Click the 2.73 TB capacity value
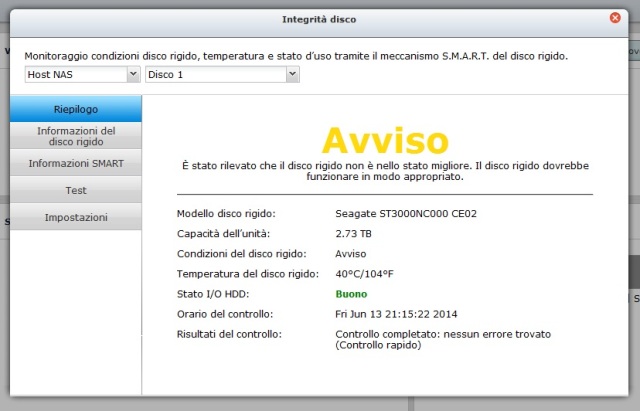This screenshot has width=640, height=411. (355, 234)
